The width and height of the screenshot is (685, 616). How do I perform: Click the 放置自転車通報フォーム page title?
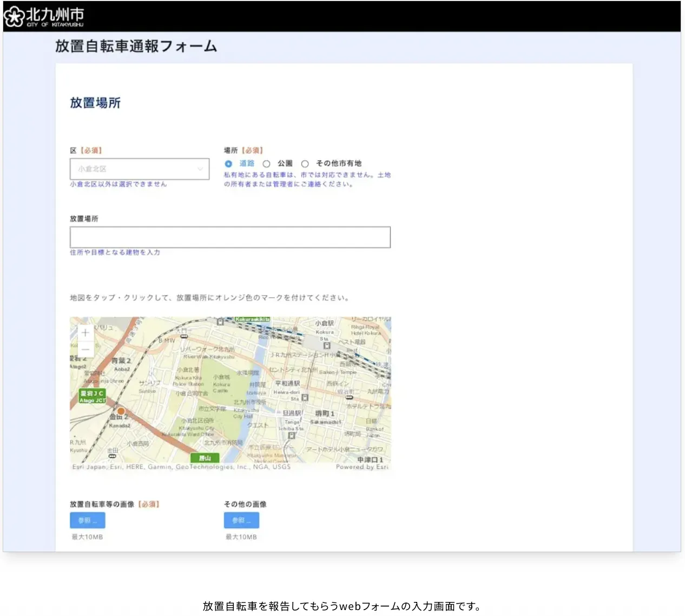[x=136, y=46]
